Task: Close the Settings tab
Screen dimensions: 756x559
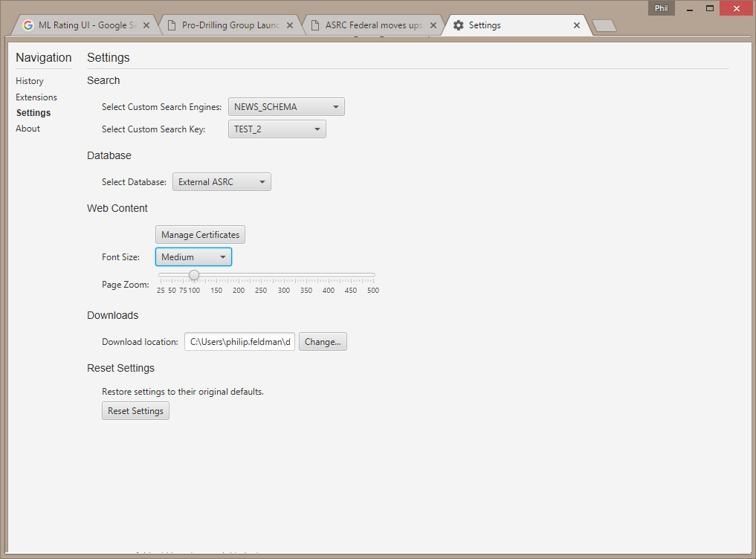Action: tap(577, 25)
